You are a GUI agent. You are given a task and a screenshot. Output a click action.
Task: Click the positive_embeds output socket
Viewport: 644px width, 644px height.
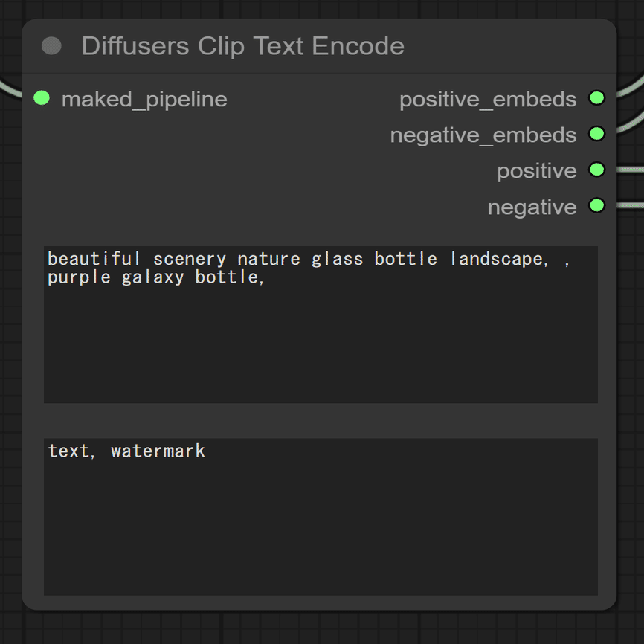tap(596, 98)
